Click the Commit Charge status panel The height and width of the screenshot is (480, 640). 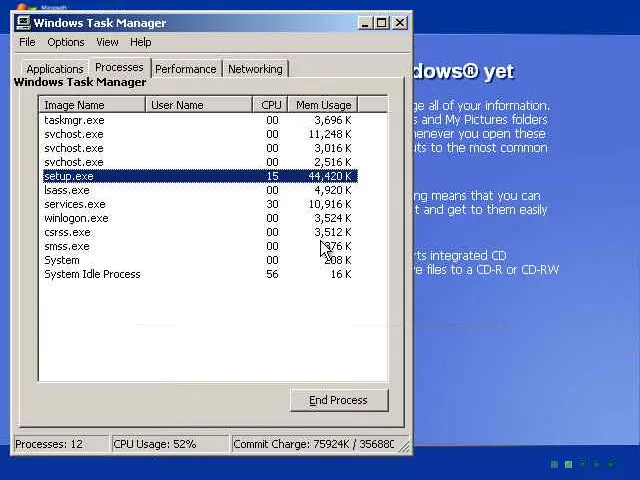tap(313, 444)
